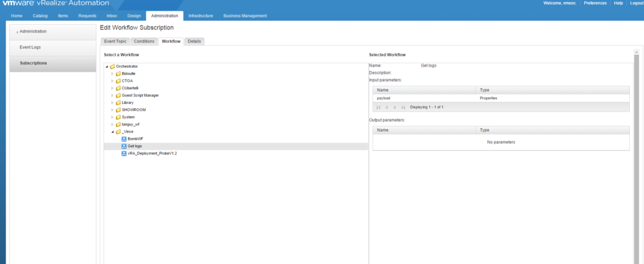Open the Help link
This screenshot has width=644, height=264.
[x=619, y=3]
